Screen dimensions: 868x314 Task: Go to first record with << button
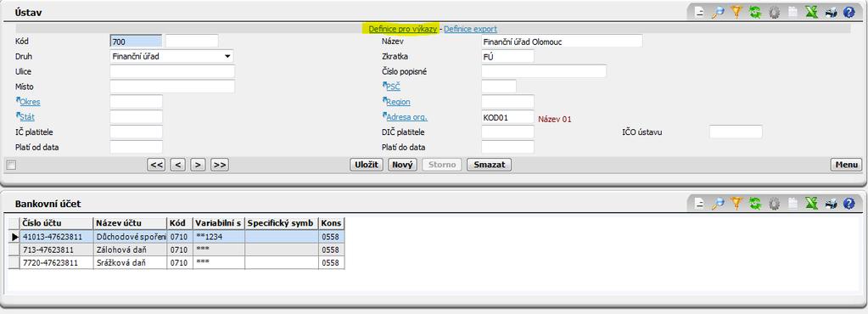click(157, 165)
